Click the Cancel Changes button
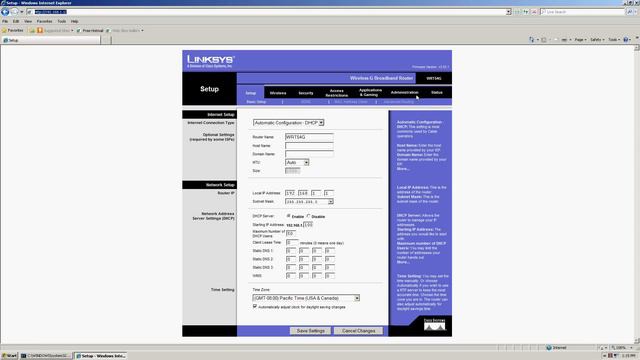The width and height of the screenshot is (640, 360). coord(358,331)
